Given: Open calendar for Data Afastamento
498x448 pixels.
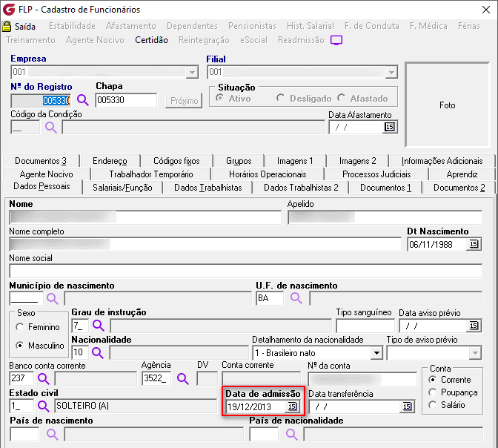Looking at the screenshot, I should 390,127.
